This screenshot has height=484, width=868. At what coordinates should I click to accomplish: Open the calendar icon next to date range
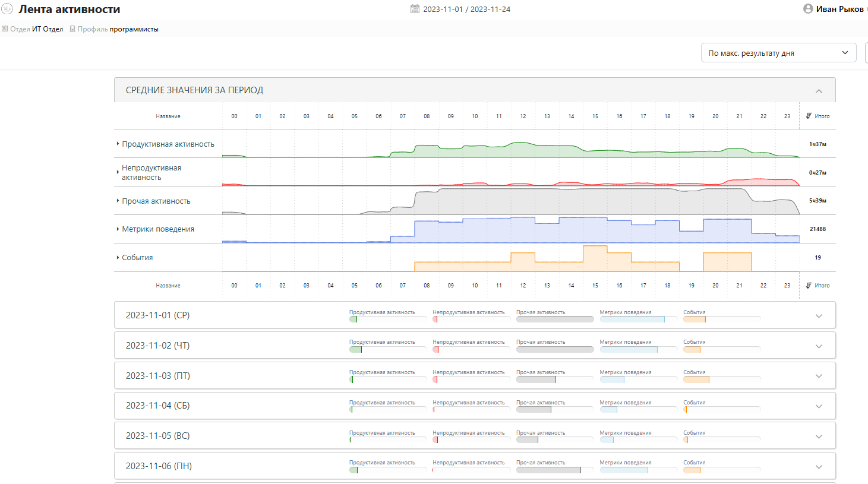pyautogui.click(x=415, y=9)
